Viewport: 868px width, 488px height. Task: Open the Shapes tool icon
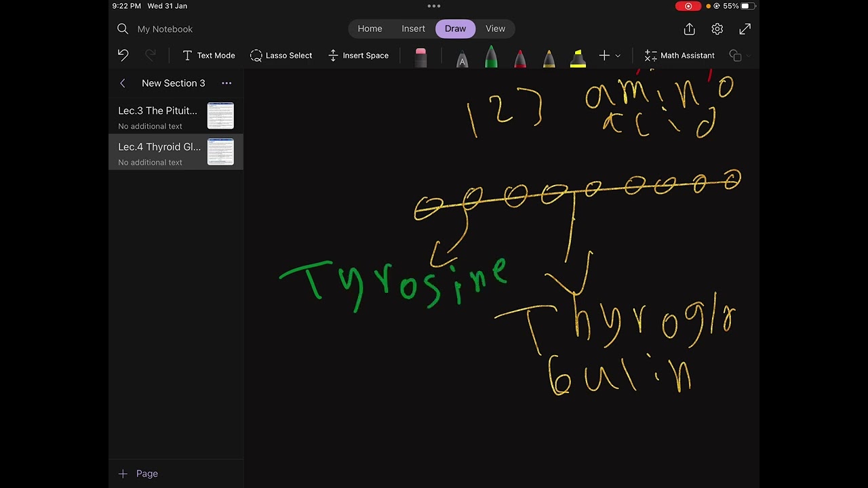pos(735,56)
